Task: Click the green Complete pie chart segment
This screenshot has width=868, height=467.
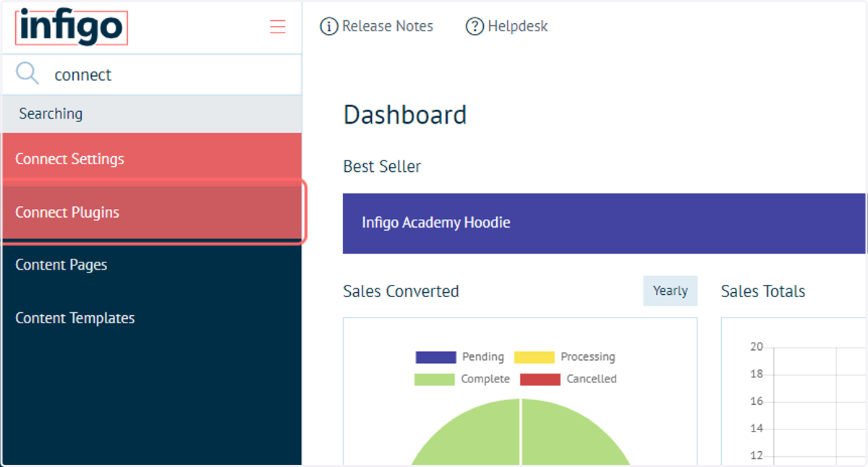Action: tap(521, 434)
